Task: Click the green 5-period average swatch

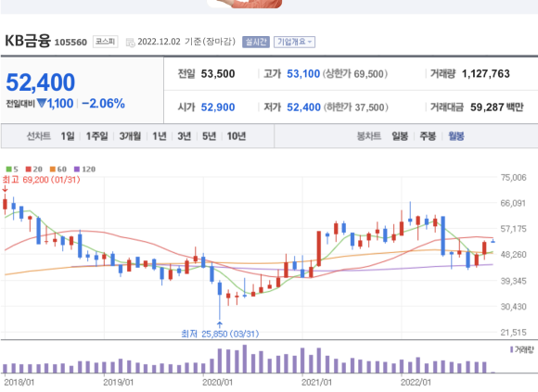Action: (9, 170)
